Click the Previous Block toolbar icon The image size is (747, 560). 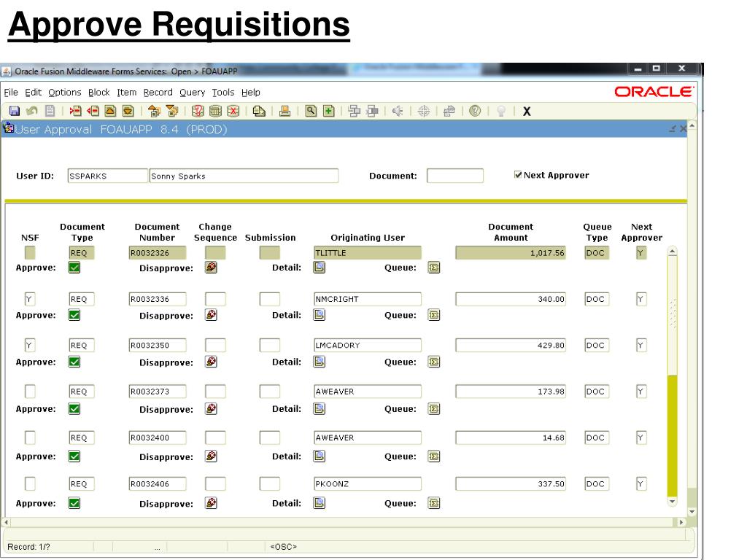pyautogui.click(x=154, y=112)
